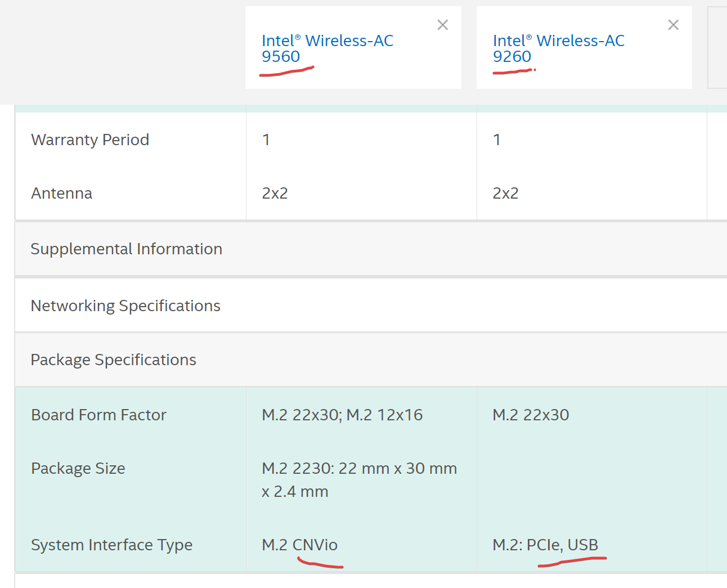Click the 9560 warranty period value '1'
The width and height of the screenshot is (727, 588).
266,140
